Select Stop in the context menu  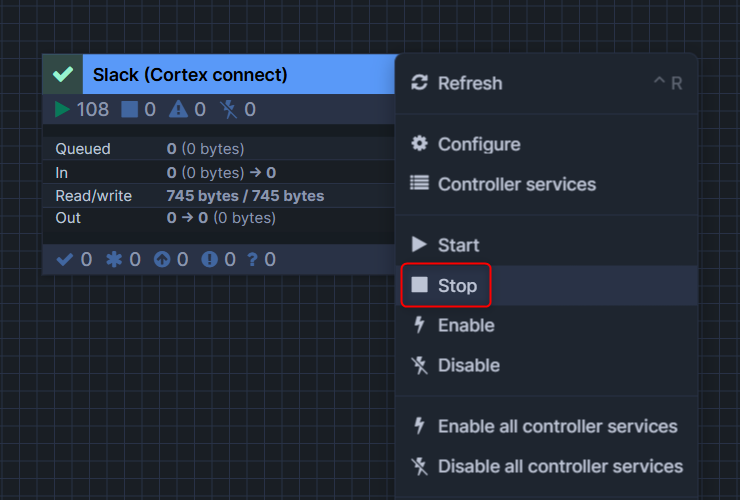coord(457,286)
